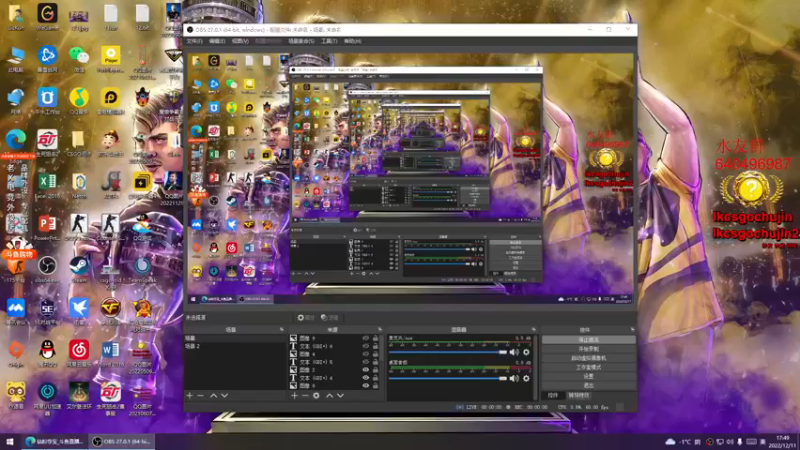Viewport: 800px width, 450px height.
Task: Hide source 文本 (GDI+) 4 with eye icon
Action: [x=365, y=378]
